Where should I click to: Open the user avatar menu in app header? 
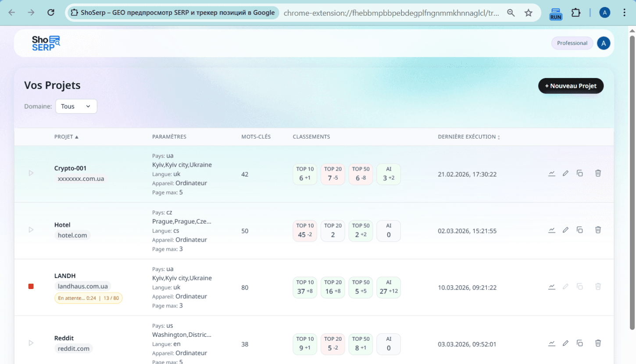(x=604, y=43)
